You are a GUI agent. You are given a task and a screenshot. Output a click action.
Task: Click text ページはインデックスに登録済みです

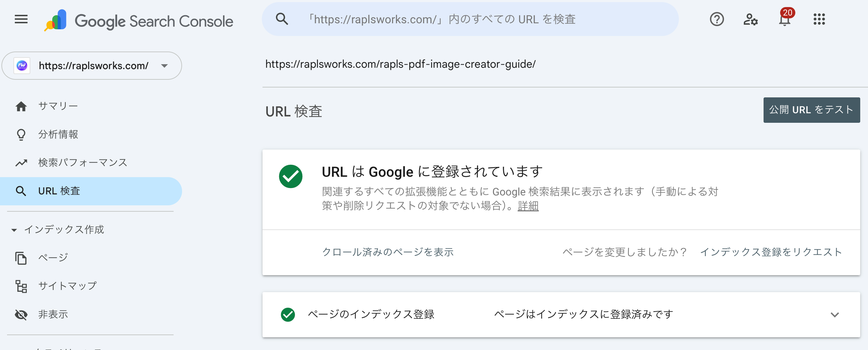coord(584,314)
